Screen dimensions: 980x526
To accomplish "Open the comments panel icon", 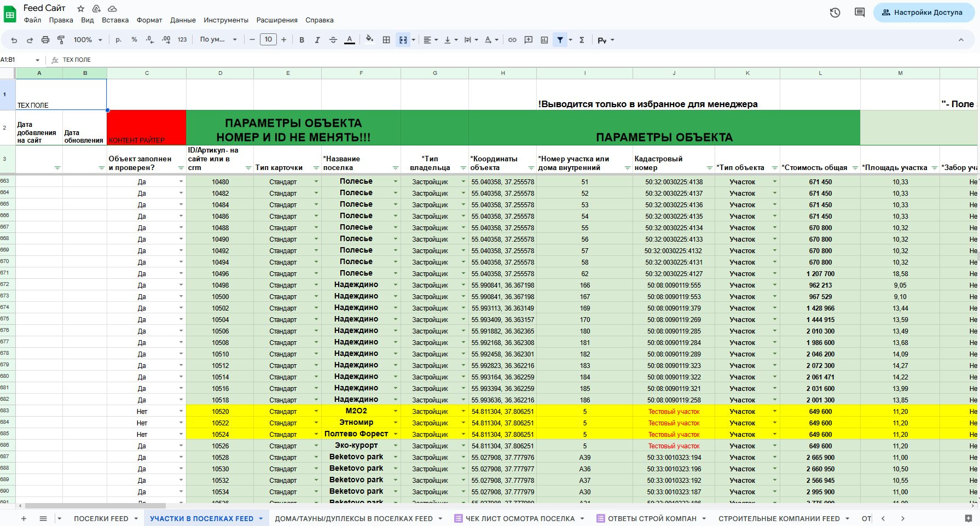I will (860, 13).
